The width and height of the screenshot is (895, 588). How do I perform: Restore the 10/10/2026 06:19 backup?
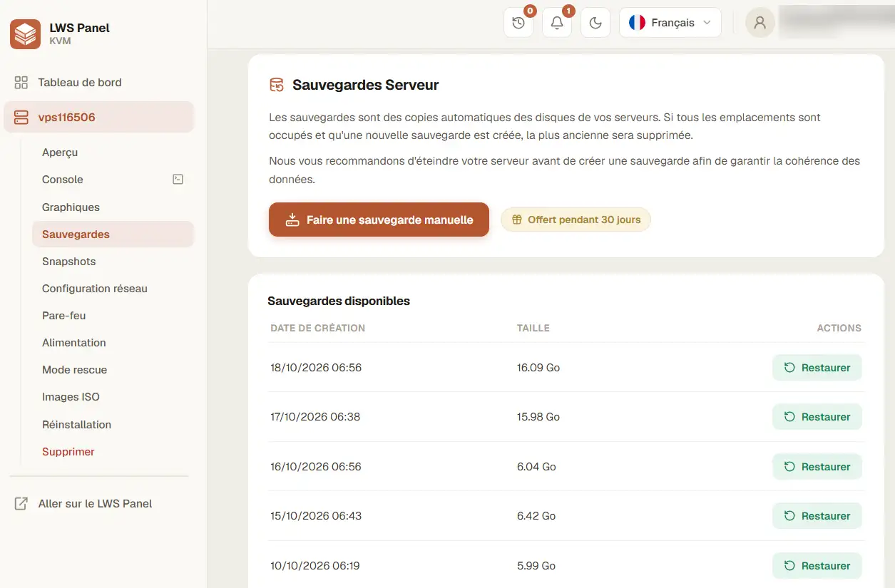(x=817, y=566)
